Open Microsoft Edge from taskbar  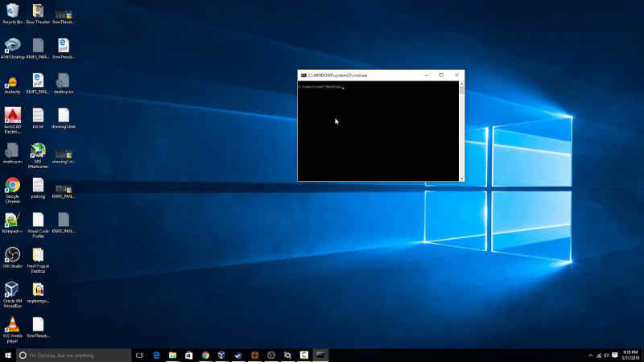[156, 356]
